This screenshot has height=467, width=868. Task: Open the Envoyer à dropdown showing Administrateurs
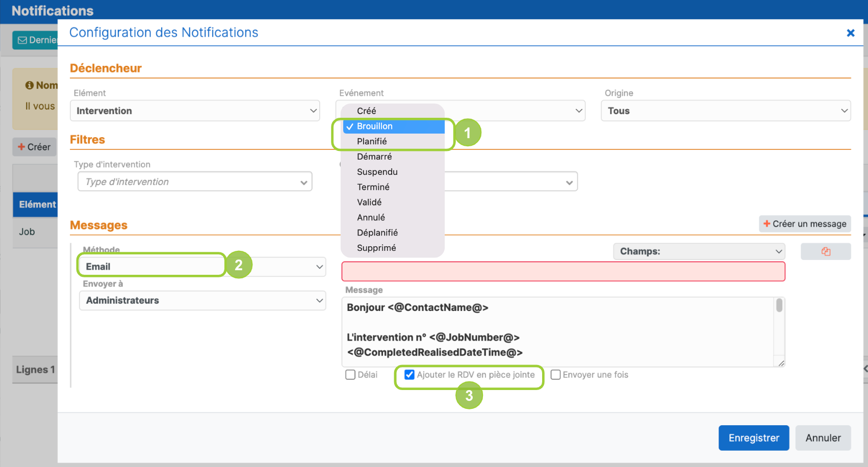202,300
